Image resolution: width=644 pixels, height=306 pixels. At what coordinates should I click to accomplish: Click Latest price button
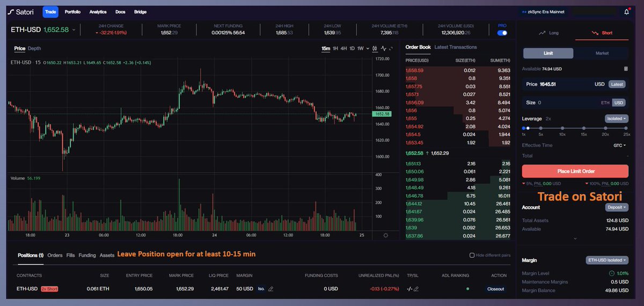click(617, 84)
